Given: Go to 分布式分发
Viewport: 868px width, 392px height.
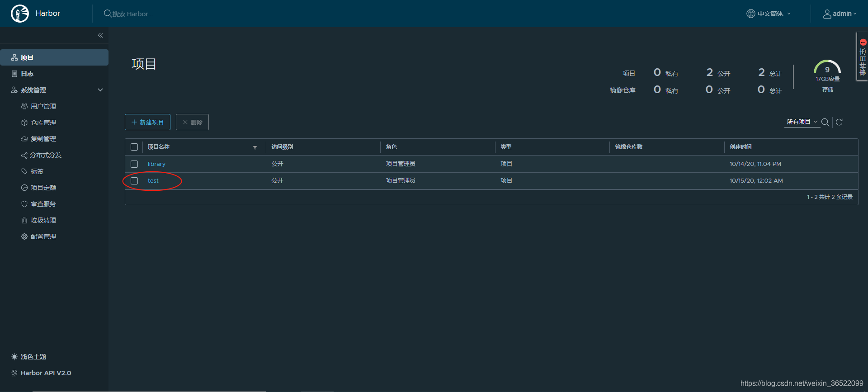Looking at the screenshot, I should [x=46, y=155].
